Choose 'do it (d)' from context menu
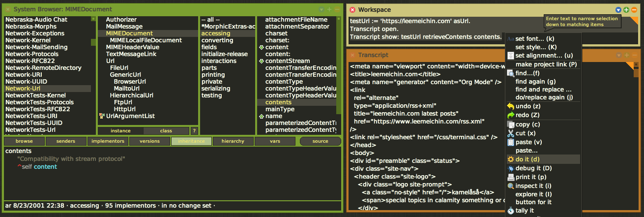Screen dimensions: 644x217 coord(544,159)
